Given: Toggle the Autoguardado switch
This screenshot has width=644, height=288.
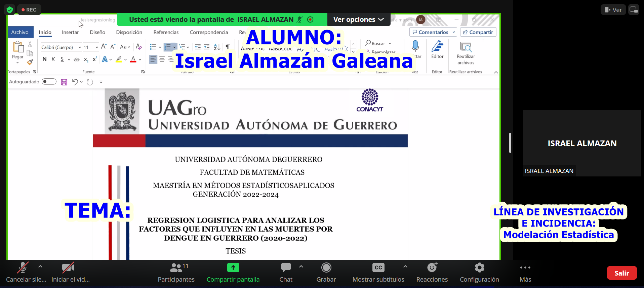Looking at the screenshot, I should pyautogui.click(x=49, y=82).
